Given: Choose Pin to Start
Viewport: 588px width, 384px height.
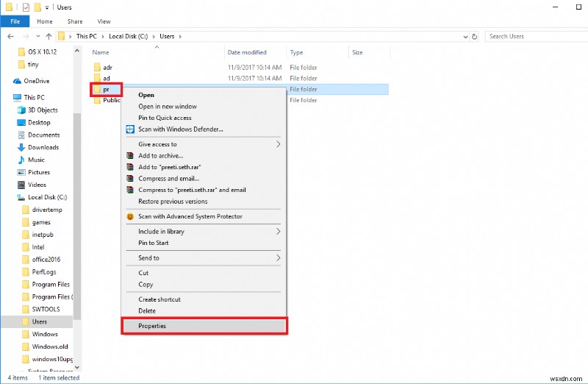Looking at the screenshot, I should click(x=154, y=243).
